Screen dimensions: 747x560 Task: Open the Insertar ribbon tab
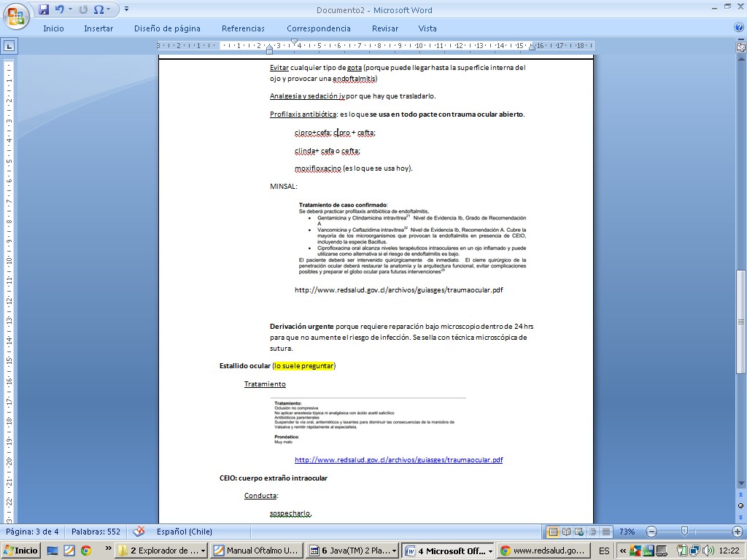(98, 28)
